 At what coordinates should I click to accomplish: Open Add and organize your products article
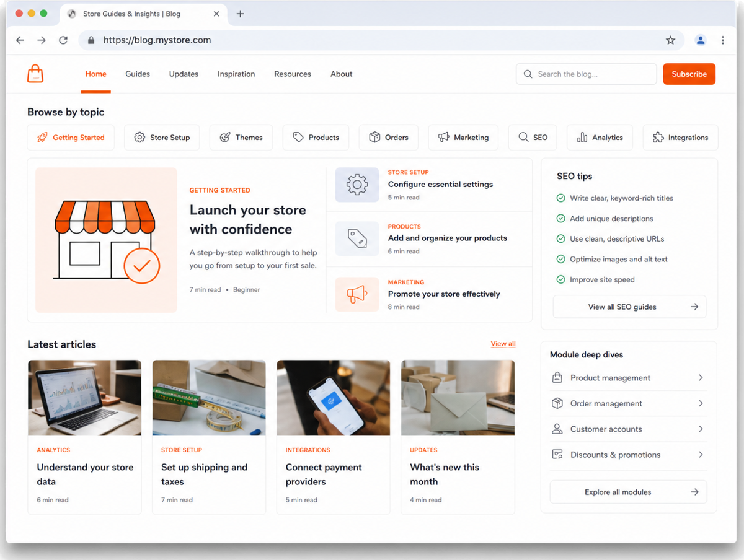point(447,238)
